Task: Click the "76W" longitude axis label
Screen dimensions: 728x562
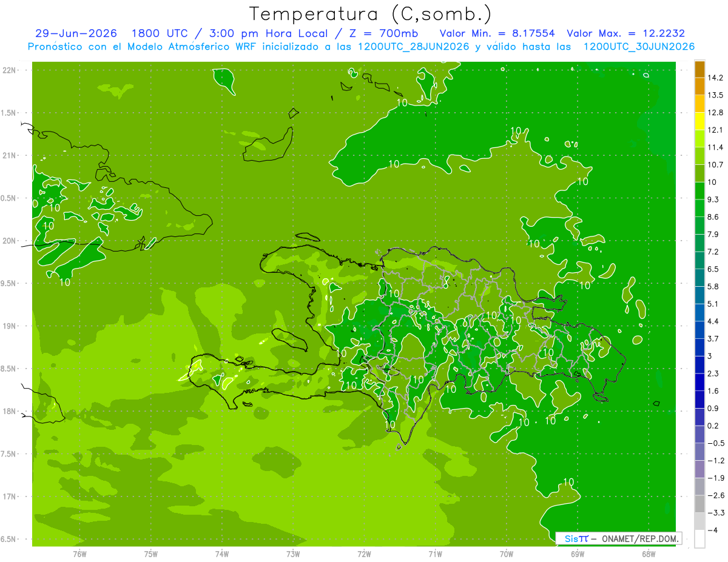Action: [79, 554]
